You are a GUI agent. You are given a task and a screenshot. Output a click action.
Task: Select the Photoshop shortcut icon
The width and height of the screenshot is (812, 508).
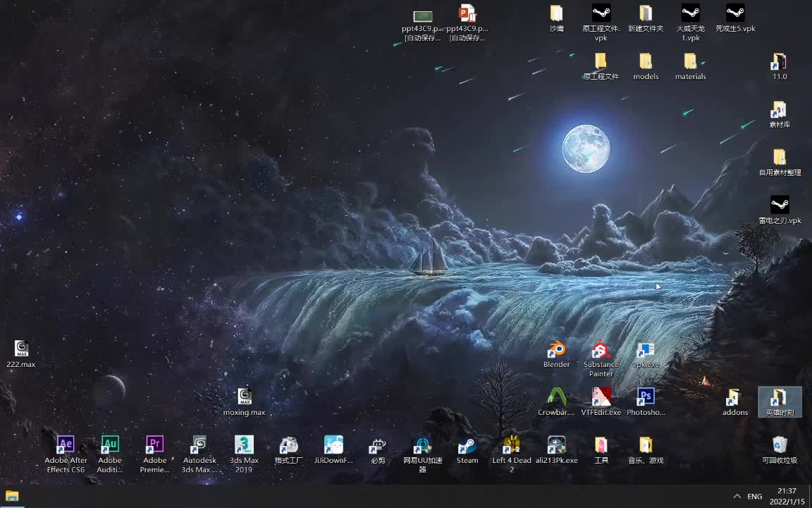tap(646, 401)
